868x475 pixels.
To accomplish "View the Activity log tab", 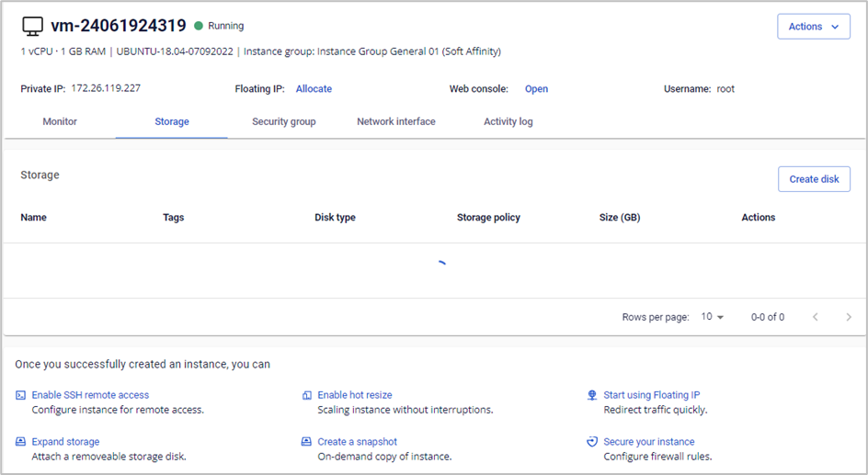I will click(508, 121).
